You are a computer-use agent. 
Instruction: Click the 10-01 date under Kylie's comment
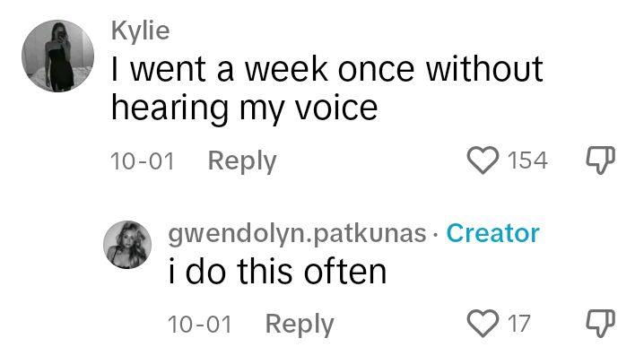tap(143, 160)
